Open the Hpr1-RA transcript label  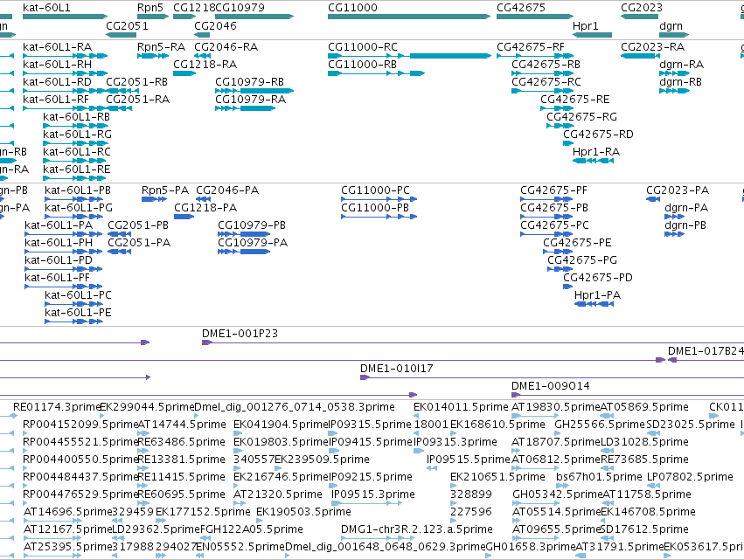point(596,152)
